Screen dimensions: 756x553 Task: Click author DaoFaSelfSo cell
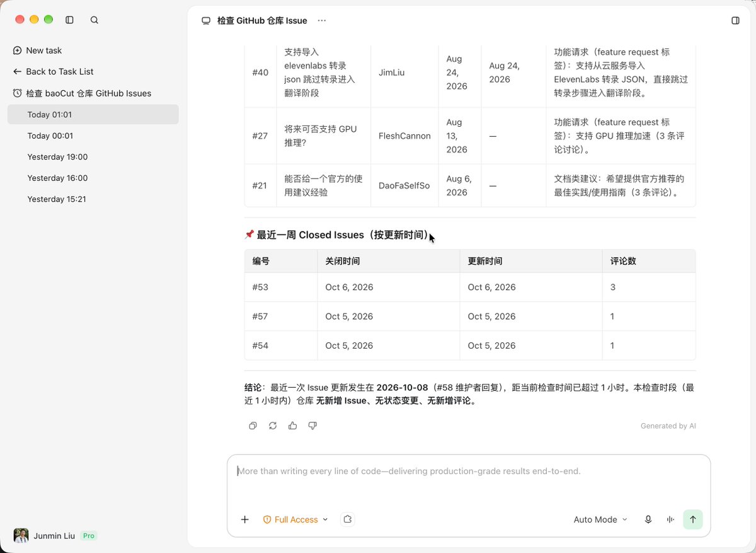[404, 185]
